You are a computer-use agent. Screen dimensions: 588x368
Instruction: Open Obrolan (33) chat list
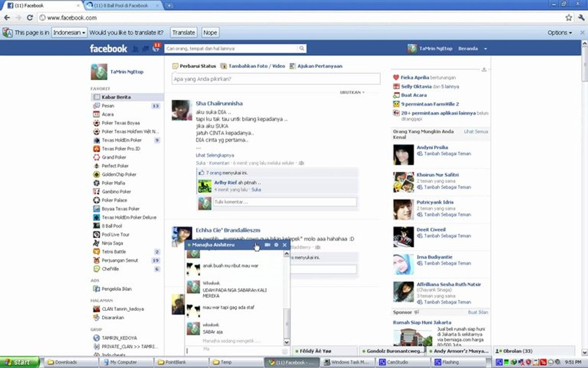[533, 351]
